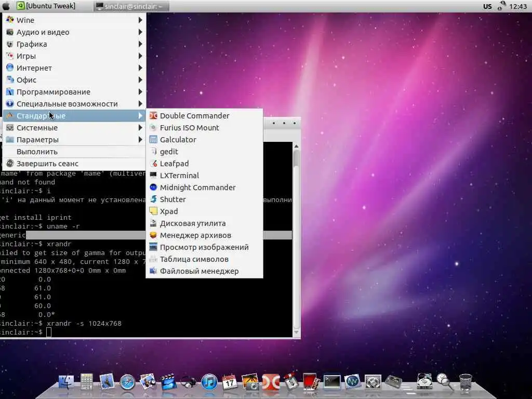Open Finder icon in the dock
The image size is (532, 399).
pos(66,382)
